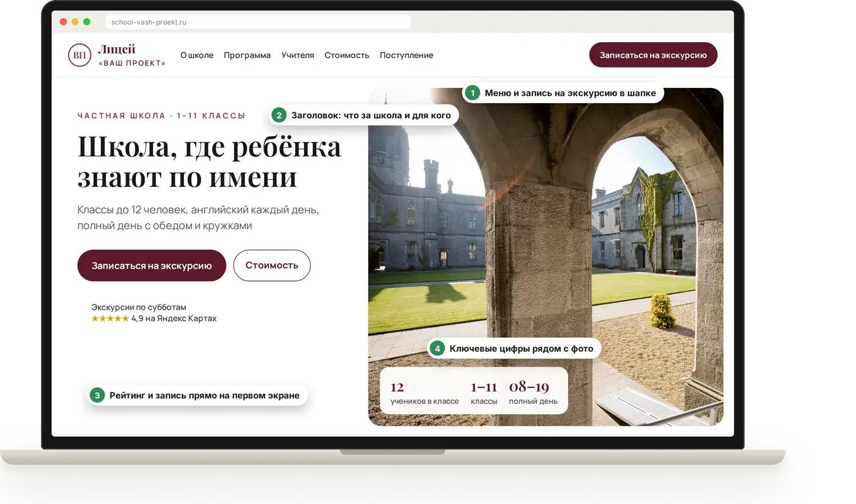Click the 12 учеников в классе stat

click(x=424, y=393)
